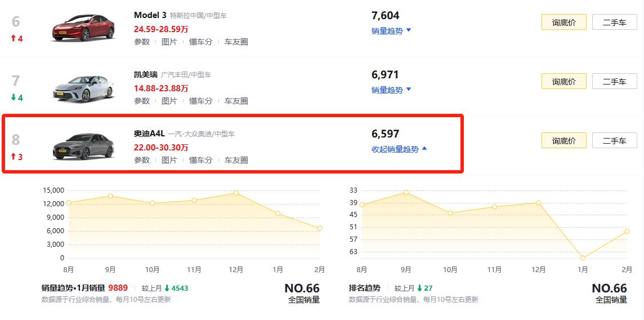Click 二手车 button for 奥迪A4L
644x320 pixels.
614,140
